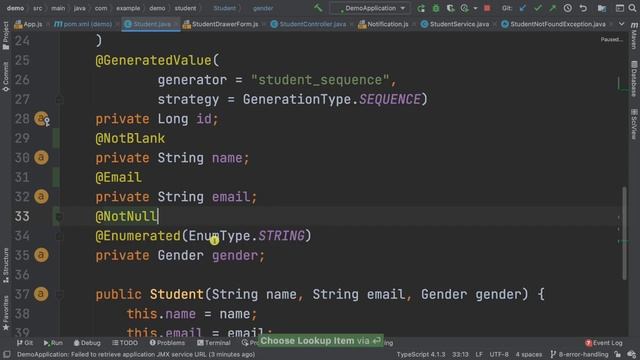Switch to the App.js editor tab

(x=28, y=24)
